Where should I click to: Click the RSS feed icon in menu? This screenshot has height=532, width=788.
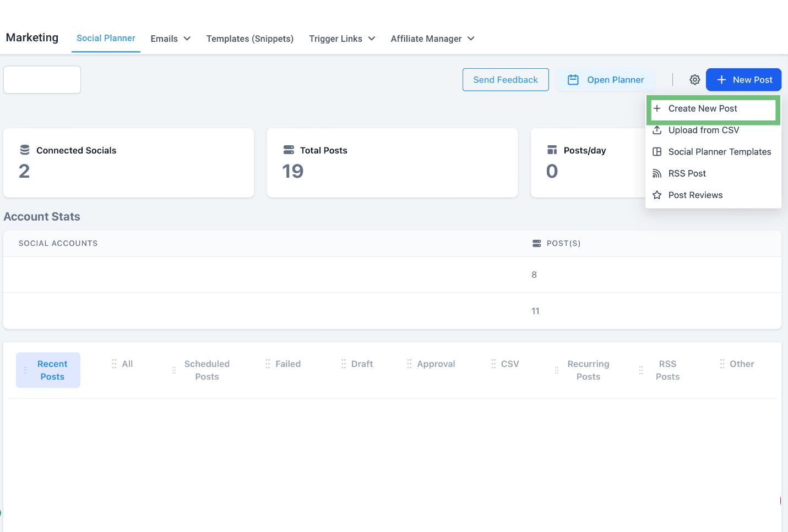pyautogui.click(x=657, y=173)
